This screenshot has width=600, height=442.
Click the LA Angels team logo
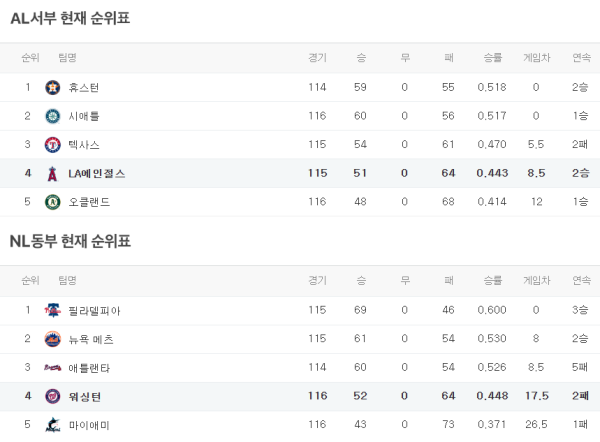(52, 173)
